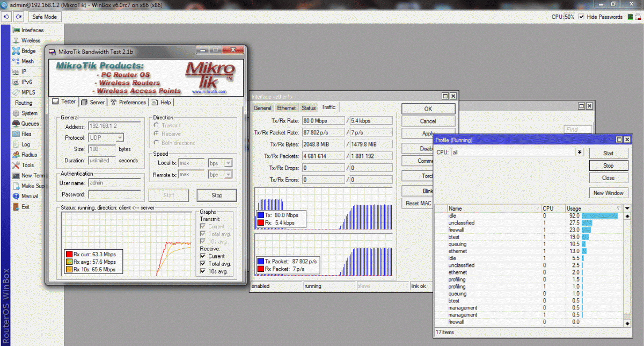Click the Bridge sidebar icon

point(16,51)
